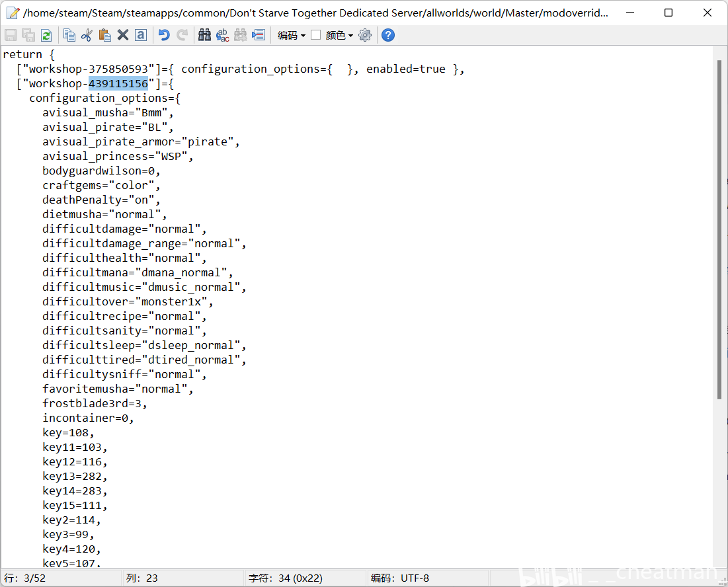Paste with the clipboard icon
The width and height of the screenshot is (728, 587).
tap(105, 35)
